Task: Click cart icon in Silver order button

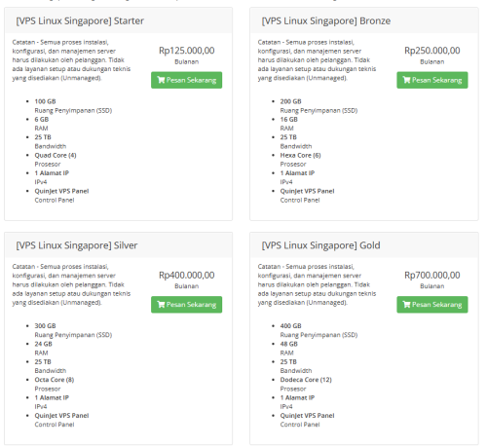Action: tap(161, 305)
